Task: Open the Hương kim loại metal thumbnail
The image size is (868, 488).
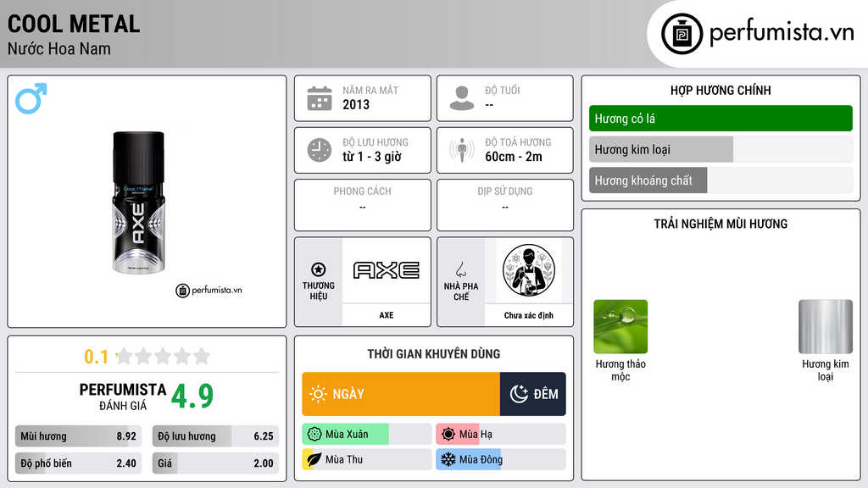Action: [x=826, y=326]
